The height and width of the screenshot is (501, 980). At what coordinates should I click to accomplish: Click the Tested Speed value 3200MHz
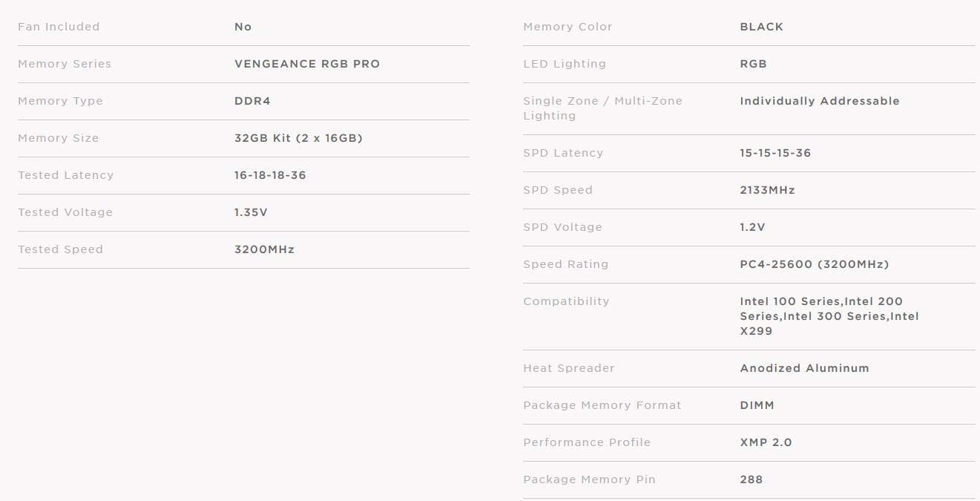click(264, 249)
